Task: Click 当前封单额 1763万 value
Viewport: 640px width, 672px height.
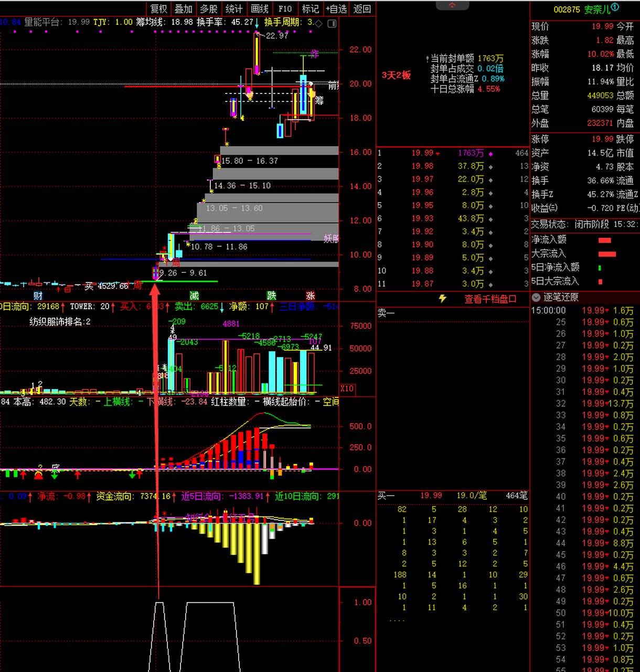Action: [490, 58]
